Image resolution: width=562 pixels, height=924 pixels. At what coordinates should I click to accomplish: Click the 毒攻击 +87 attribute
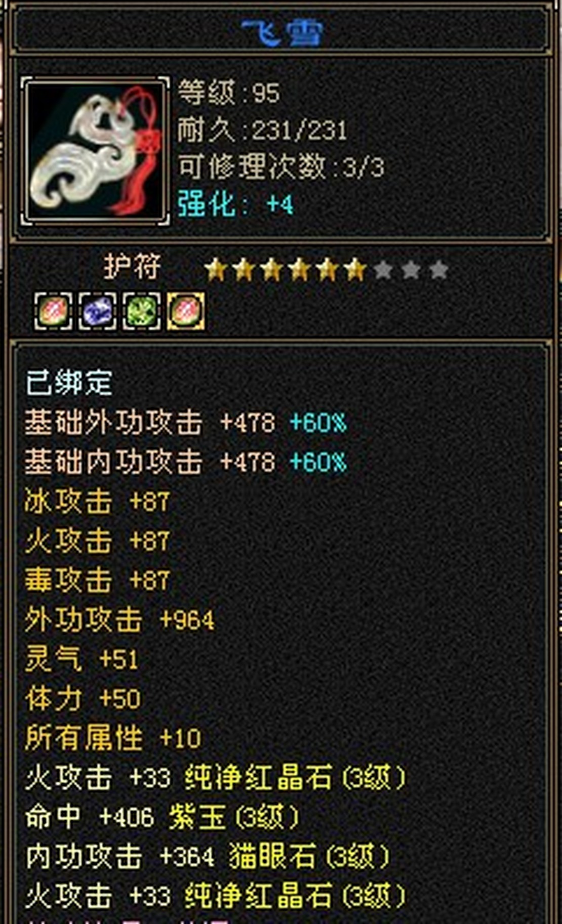pos(97,580)
